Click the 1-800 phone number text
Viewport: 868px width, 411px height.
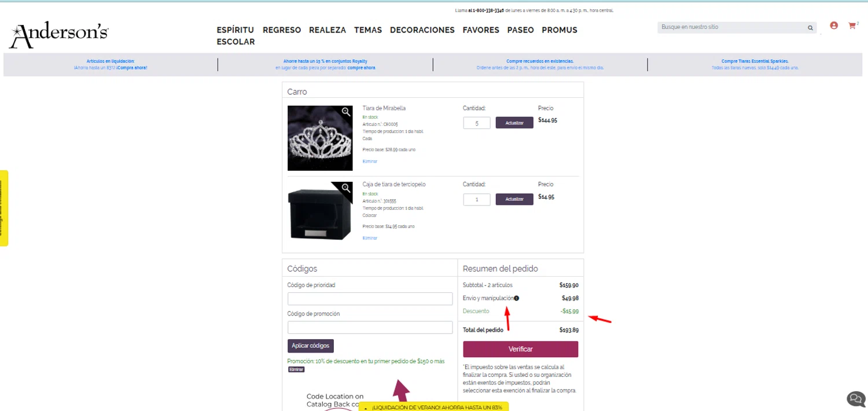point(488,10)
